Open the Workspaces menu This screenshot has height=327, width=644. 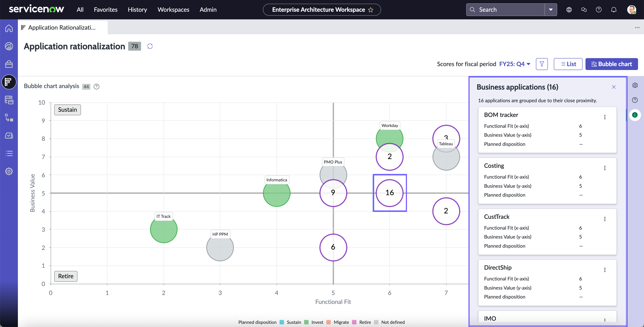click(173, 10)
